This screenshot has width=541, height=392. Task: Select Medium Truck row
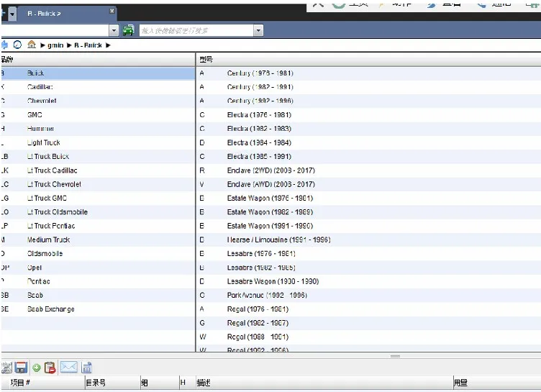click(x=98, y=240)
